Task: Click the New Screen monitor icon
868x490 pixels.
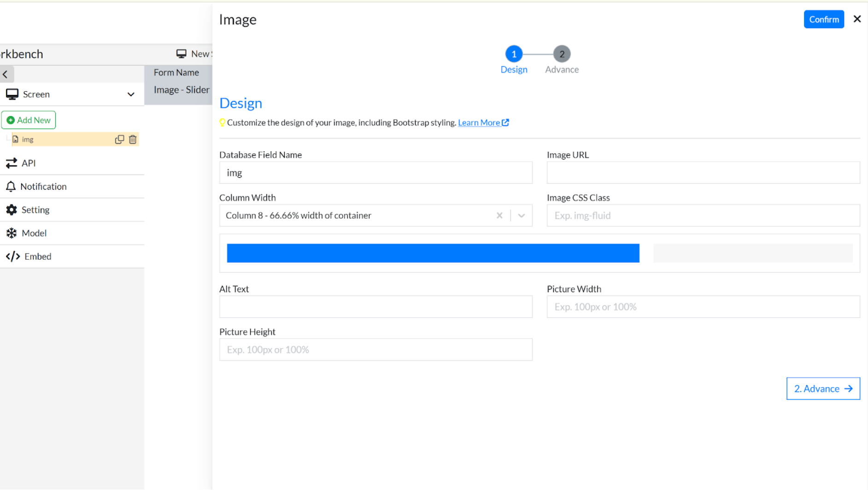Action: [x=181, y=53]
